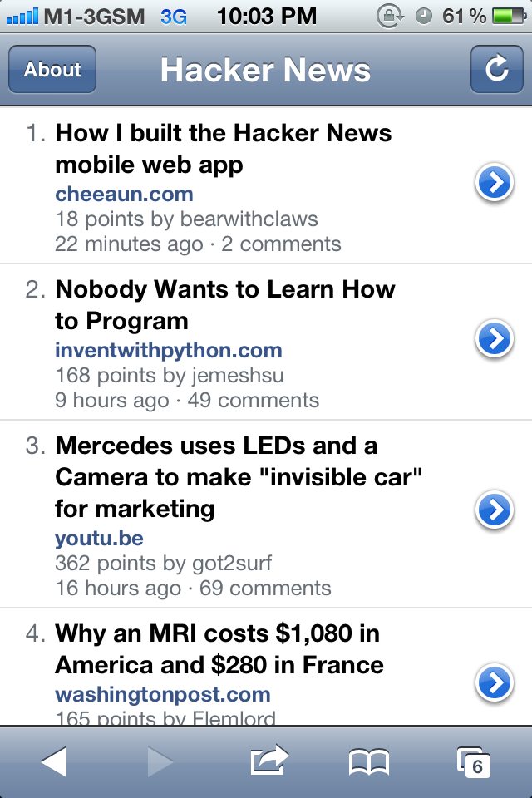
Task: Open 'Nobody Wants to Learn How to Program'
Action: tap(224, 305)
